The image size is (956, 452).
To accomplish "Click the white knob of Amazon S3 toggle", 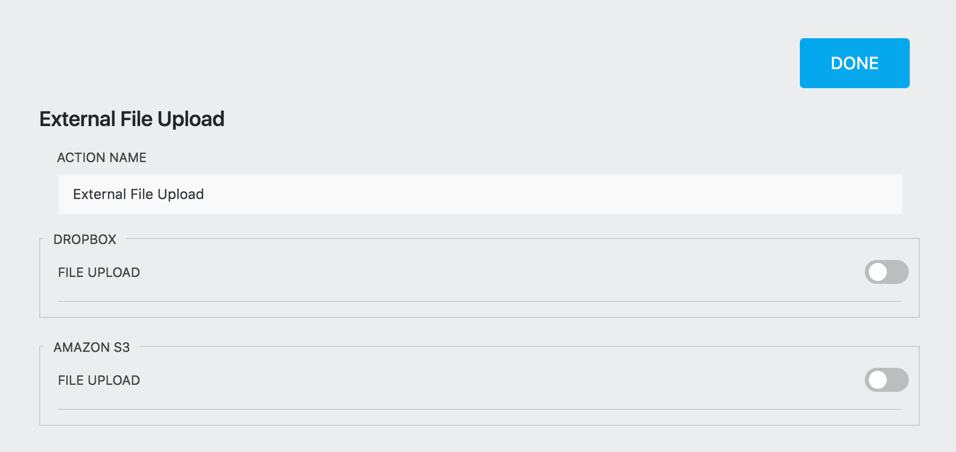I will coord(878,380).
